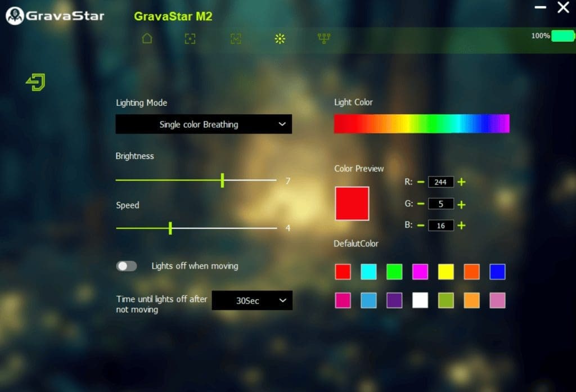The width and height of the screenshot is (576, 392).
Task: Click the Brightness value 7
Action: (x=288, y=181)
